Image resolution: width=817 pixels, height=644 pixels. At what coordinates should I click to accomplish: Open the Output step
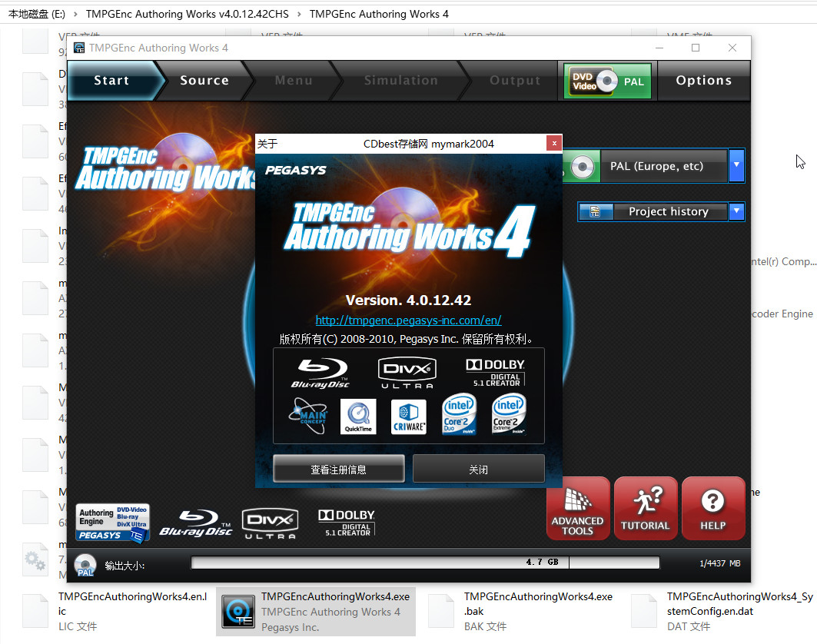[x=515, y=80]
